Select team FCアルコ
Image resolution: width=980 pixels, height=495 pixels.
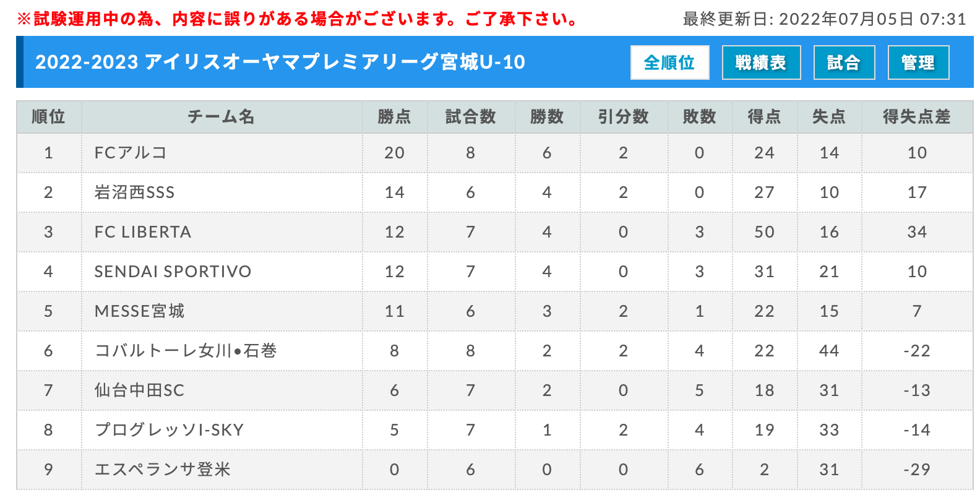pyautogui.click(x=131, y=153)
